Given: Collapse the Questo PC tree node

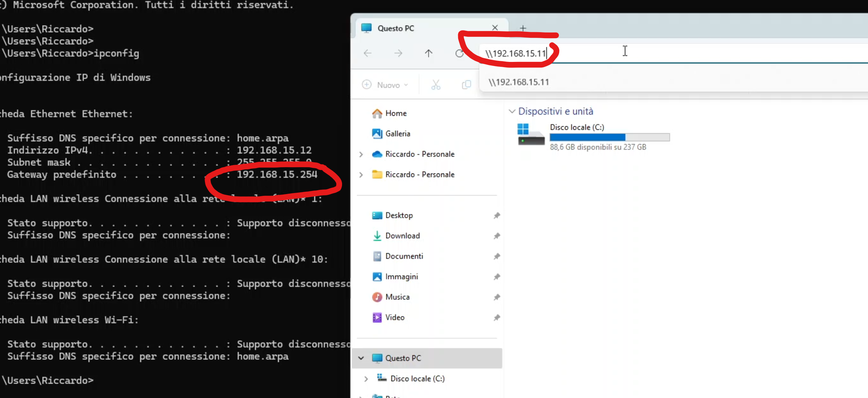Looking at the screenshot, I should (361, 358).
